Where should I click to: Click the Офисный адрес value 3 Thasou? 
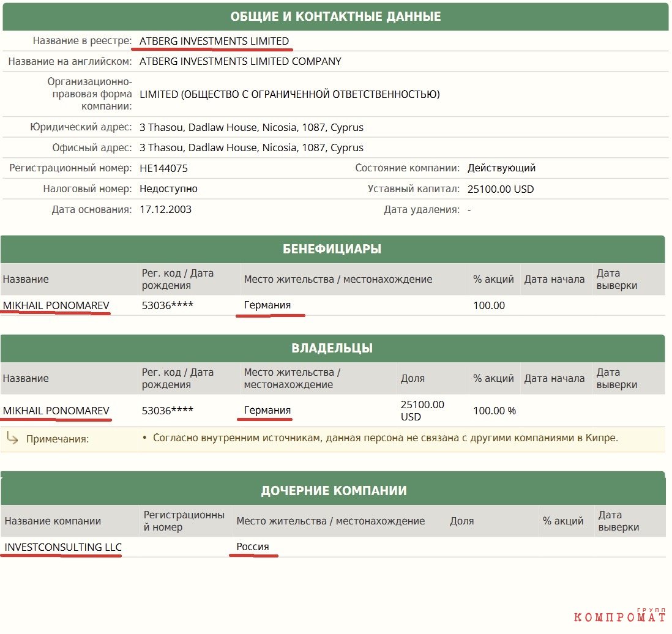tap(251, 147)
